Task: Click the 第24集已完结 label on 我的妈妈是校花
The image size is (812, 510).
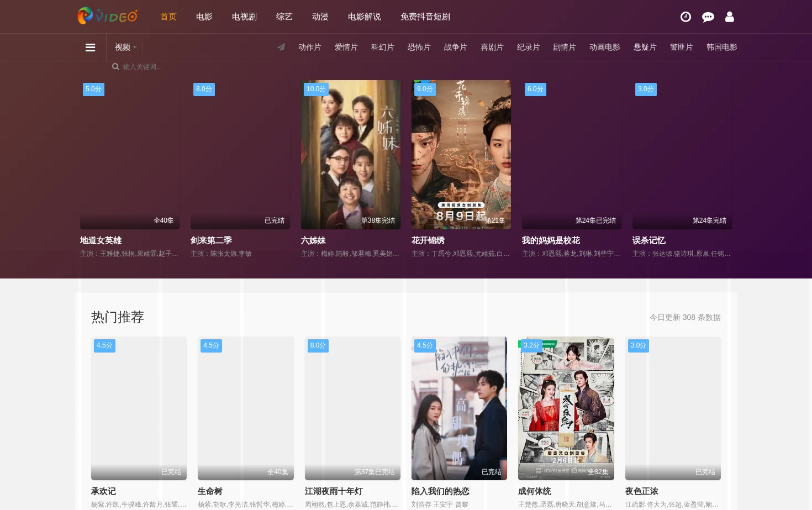Action: click(x=595, y=220)
